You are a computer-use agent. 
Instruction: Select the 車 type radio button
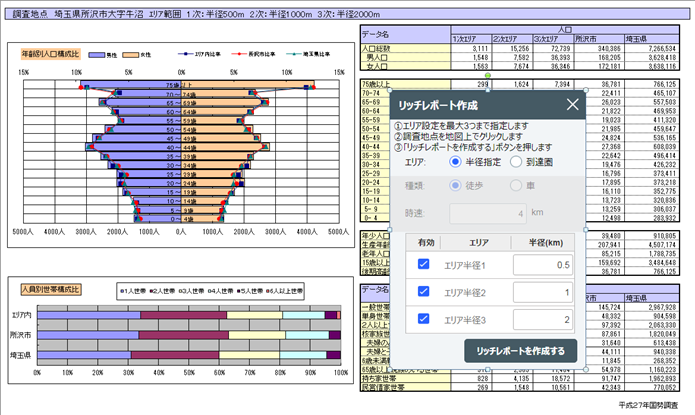tap(516, 185)
